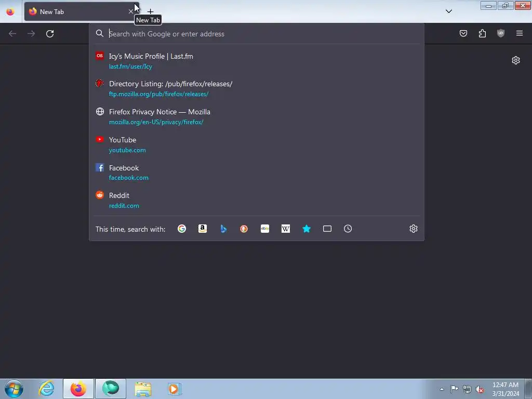Click the Firefox View icon
The height and width of the screenshot is (399, 532).
pos(10,11)
